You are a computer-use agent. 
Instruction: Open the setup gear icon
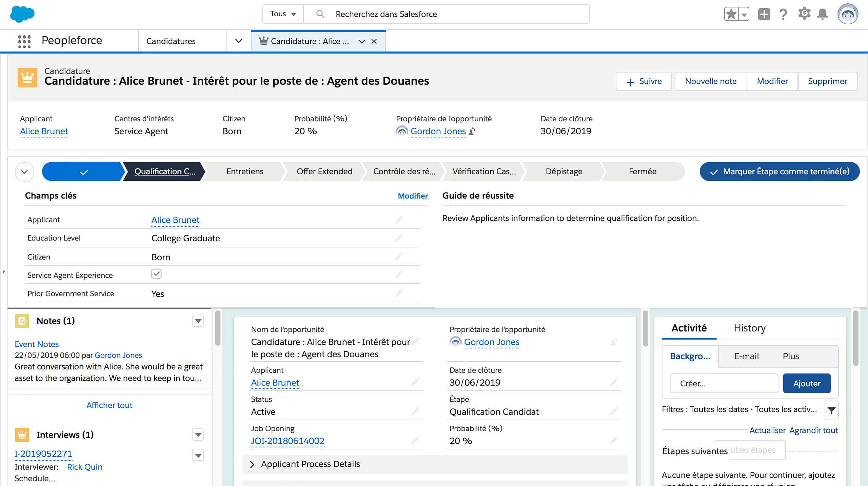(x=804, y=14)
